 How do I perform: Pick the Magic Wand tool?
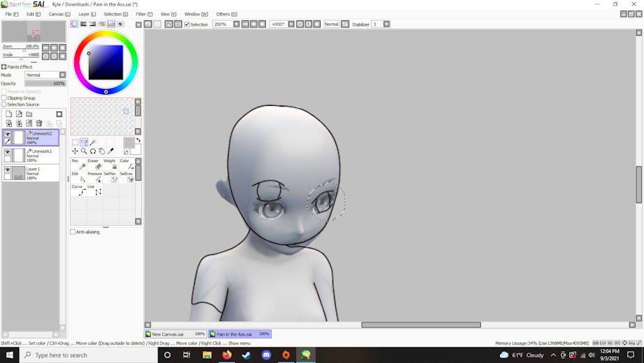pyautogui.click(x=92, y=142)
